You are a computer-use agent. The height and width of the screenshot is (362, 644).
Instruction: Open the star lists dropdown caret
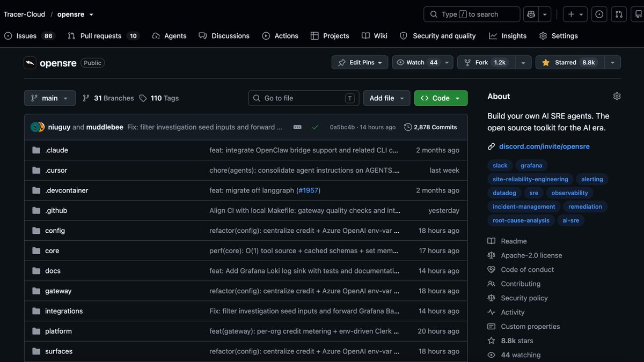pos(612,63)
